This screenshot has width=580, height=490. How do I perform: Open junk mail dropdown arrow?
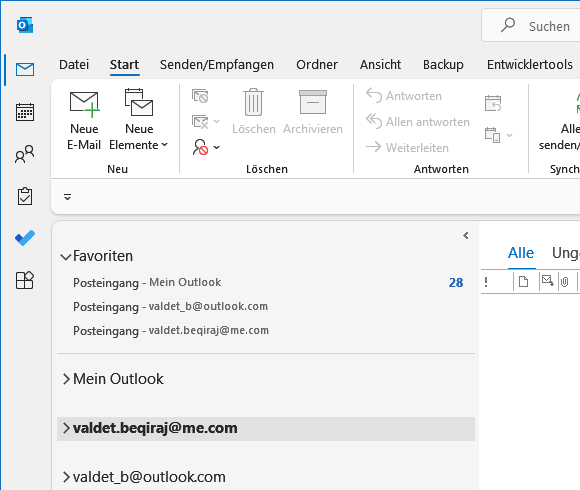pyautogui.click(x=217, y=148)
